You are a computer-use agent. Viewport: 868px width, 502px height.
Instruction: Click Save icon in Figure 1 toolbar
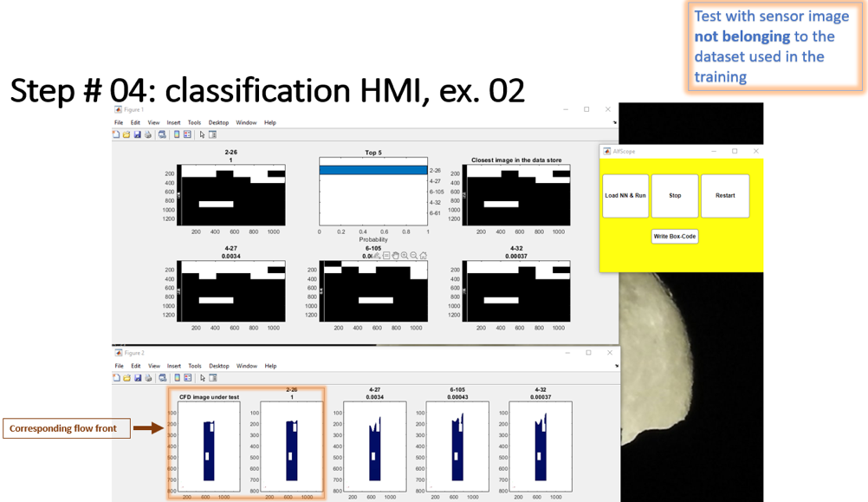coord(137,134)
